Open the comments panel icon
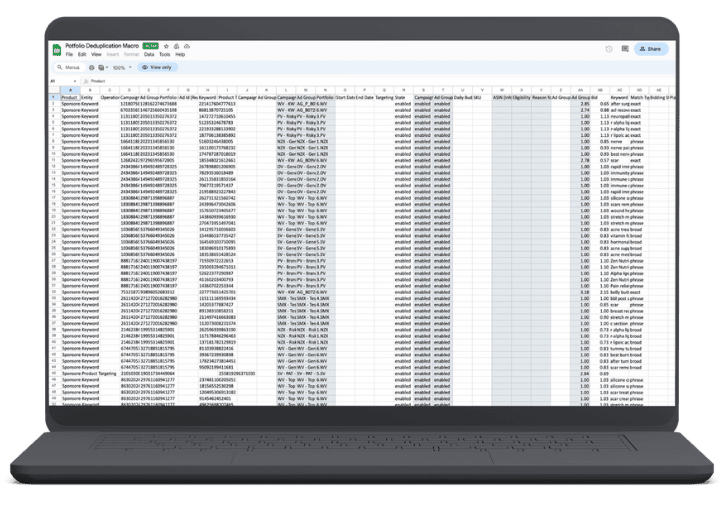 (623, 48)
